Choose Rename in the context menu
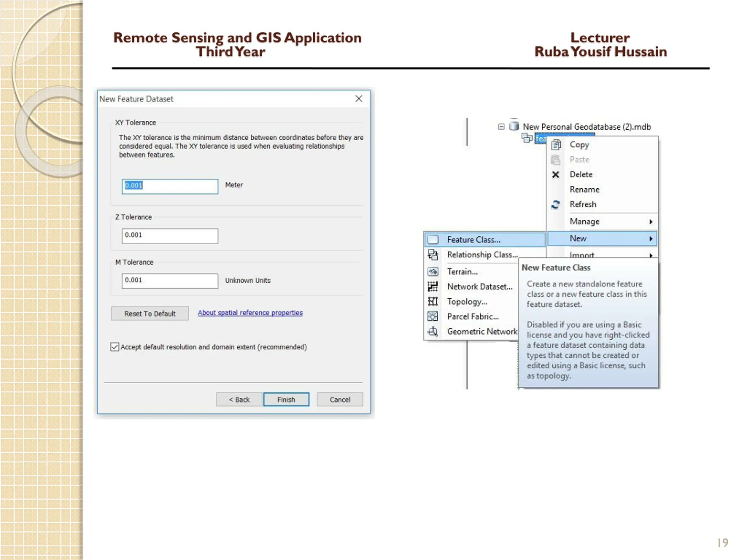The image size is (747, 560). pos(584,189)
